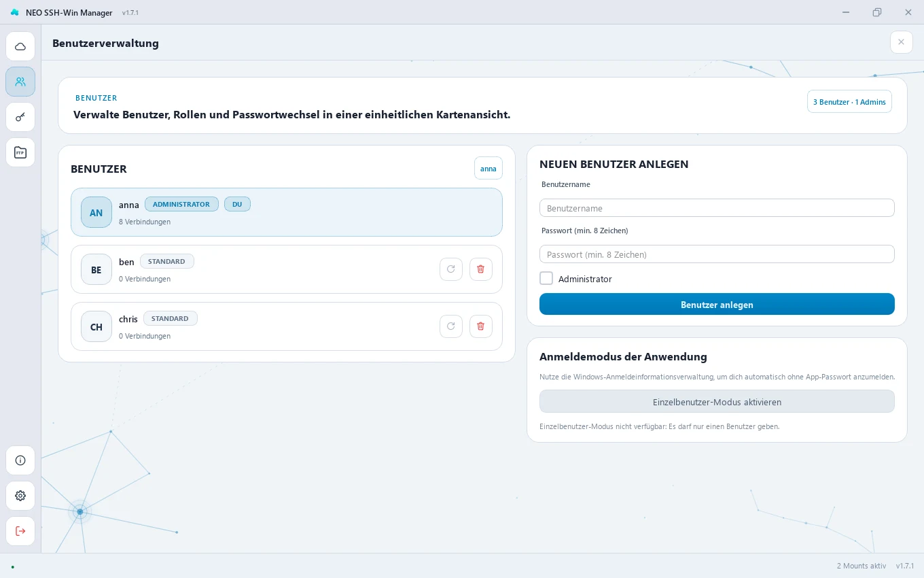Click the green status dot indicator
The image size is (924, 578).
pyautogui.click(x=12, y=566)
